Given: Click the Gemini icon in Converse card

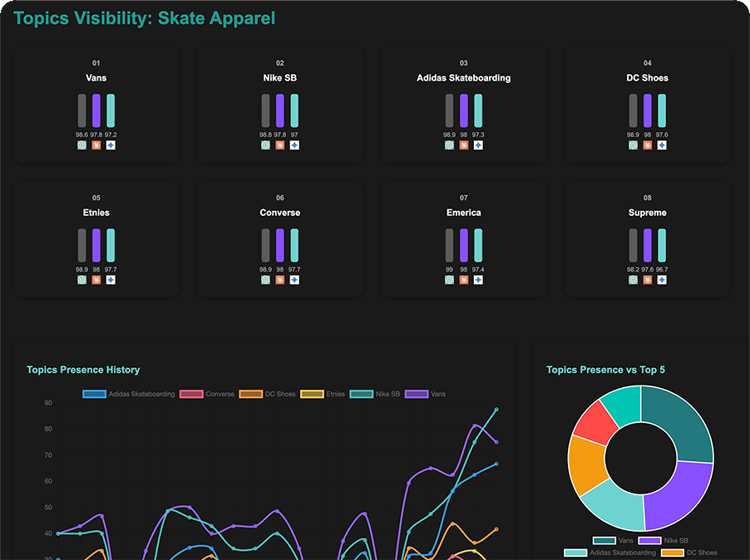Looking at the screenshot, I should (x=294, y=280).
